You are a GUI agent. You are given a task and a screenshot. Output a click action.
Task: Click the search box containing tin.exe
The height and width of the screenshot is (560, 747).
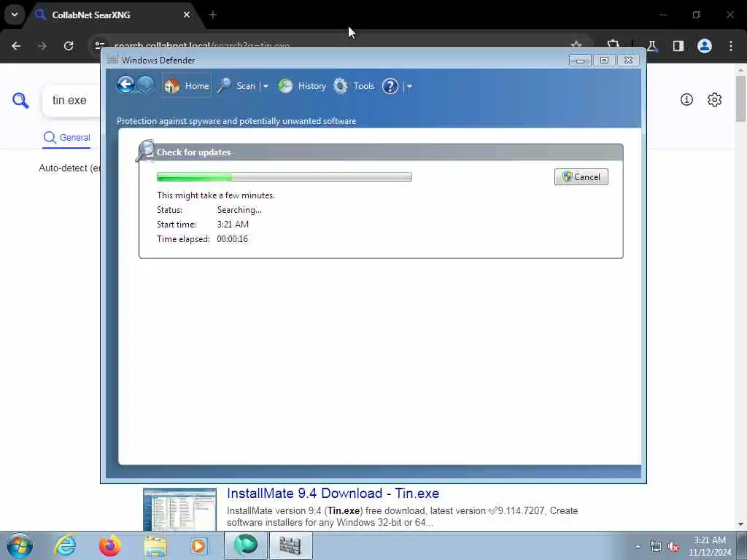coord(71,101)
